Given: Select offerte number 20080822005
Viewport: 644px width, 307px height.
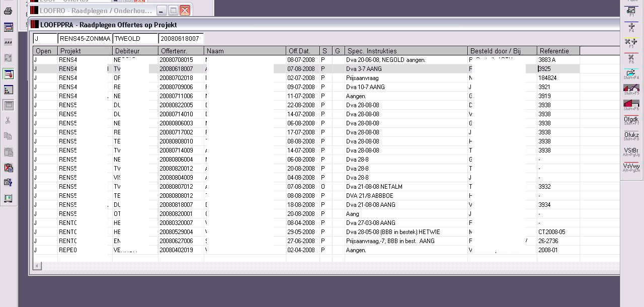Looking at the screenshot, I should click(x=176, y=105).
